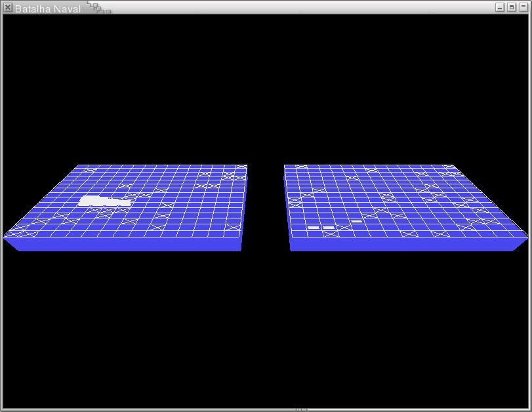This screenshot has height=412, width=532.
Task: Click the Batalha Naval title text
Action: pyautogui.click(x=48, y=9)
